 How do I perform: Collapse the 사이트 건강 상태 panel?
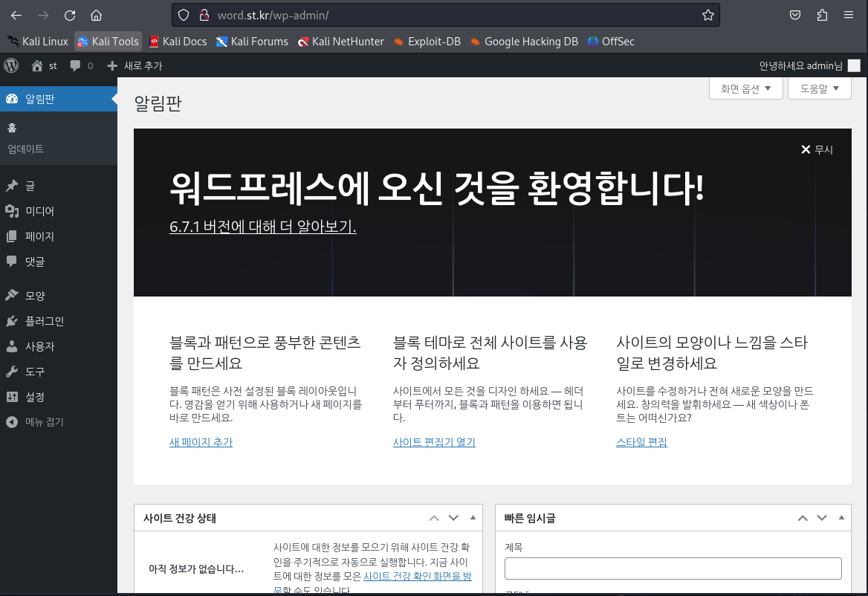473,518
